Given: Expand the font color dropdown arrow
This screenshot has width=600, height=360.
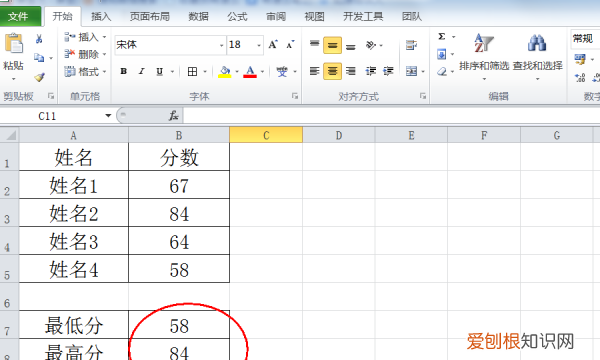Looking at the screenshot, I should pos(262,72).
